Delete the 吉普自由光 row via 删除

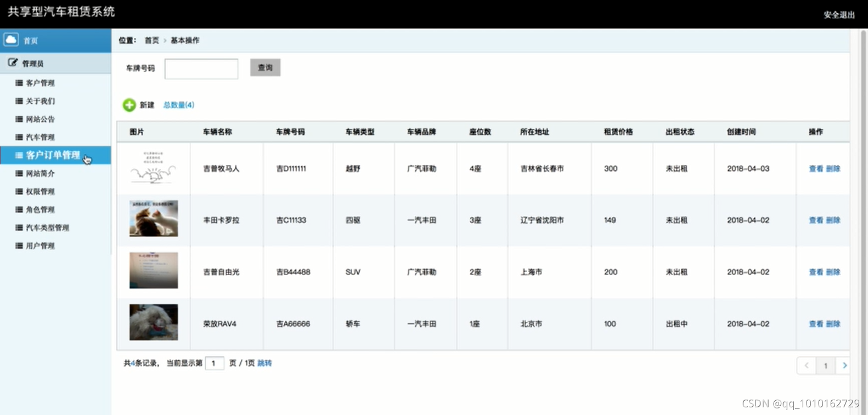[x=833, y=272]
